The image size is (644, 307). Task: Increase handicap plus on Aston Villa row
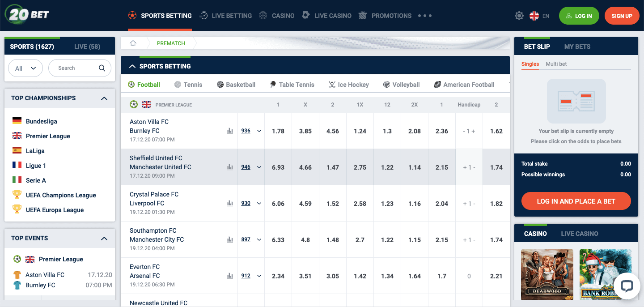[473, 131]
